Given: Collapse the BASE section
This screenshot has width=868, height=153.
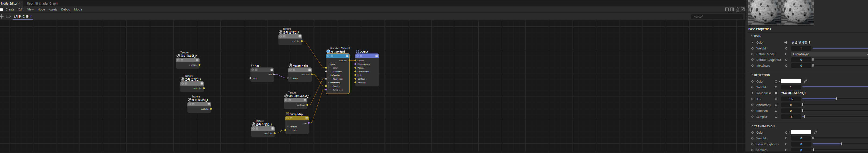Looking at the screenshot, I should coord(752,36).
